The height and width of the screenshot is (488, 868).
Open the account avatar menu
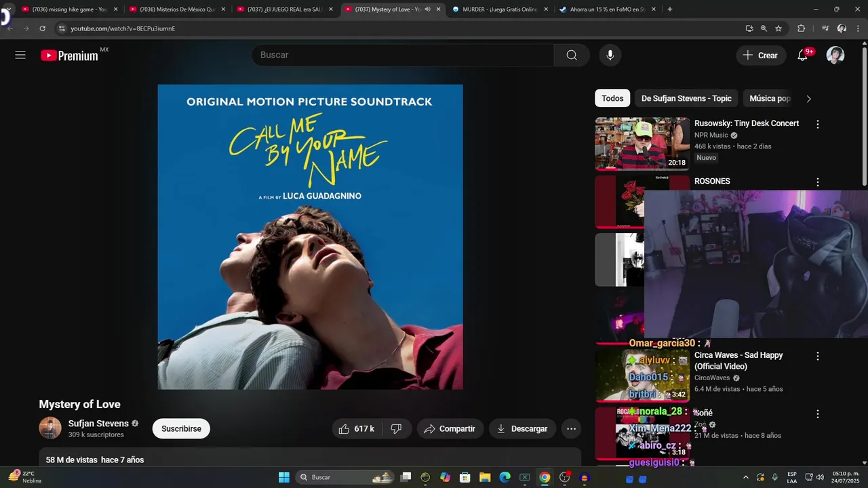tap(835, 55)
